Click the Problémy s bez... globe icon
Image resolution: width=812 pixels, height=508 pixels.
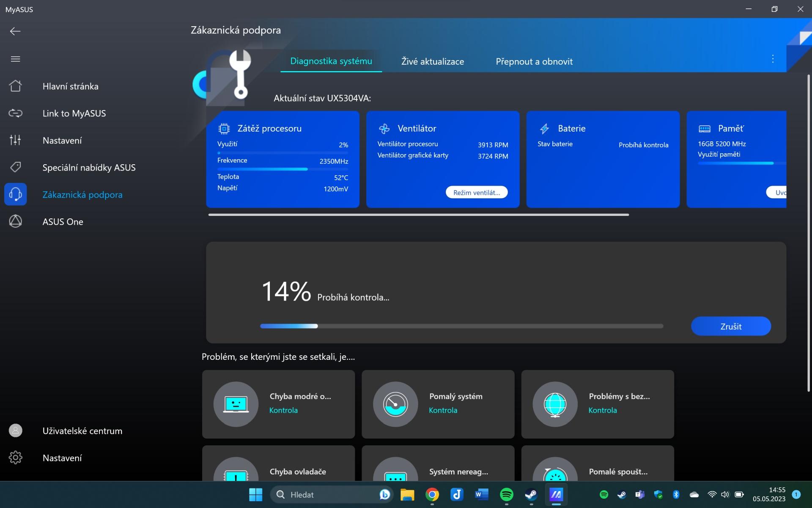(555, 404)
